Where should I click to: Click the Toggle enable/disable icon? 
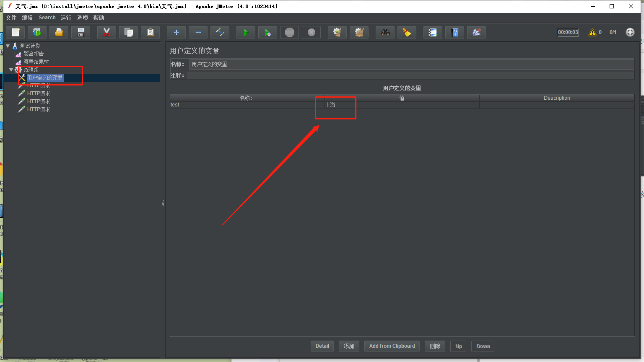(x=220, y=32)
